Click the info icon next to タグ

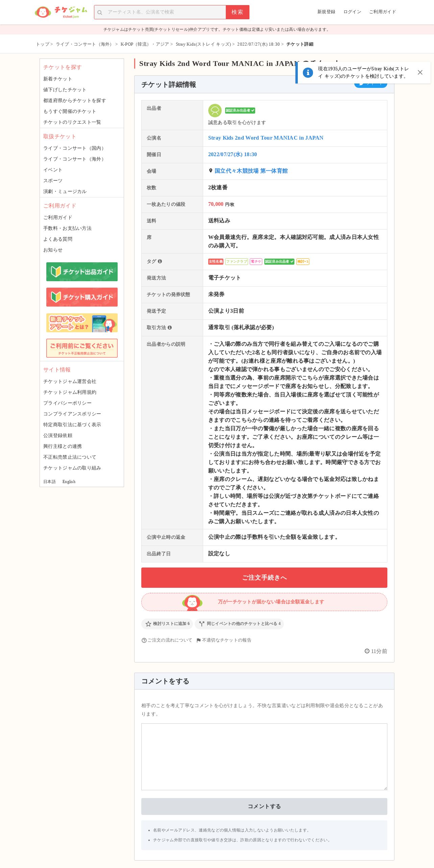(160, 261)
